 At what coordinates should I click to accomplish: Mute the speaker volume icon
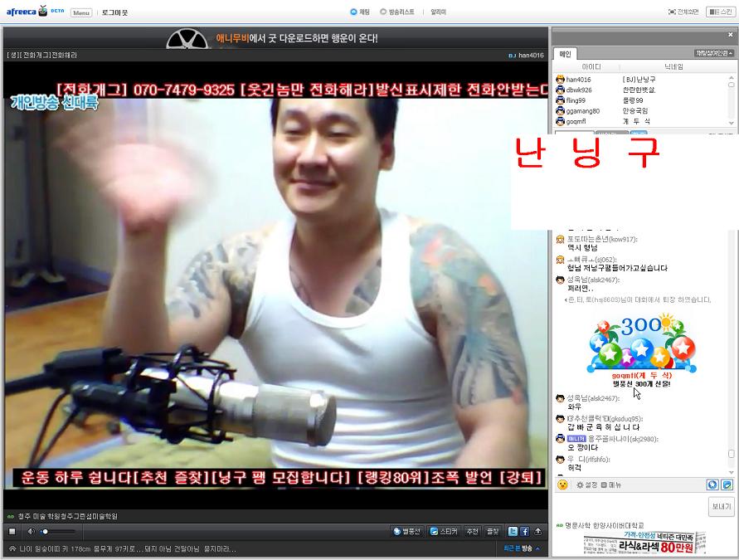click(31, 532)
